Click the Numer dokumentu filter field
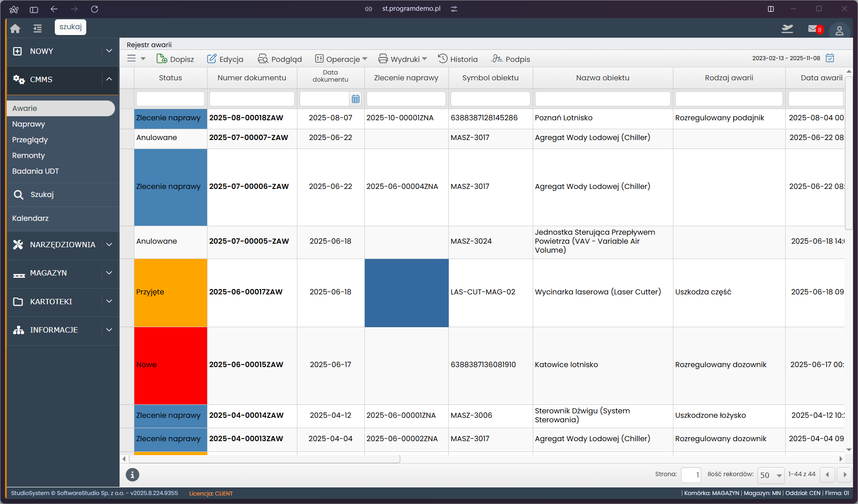This screenshot has width=858, height=504. [x=252, y=99]
